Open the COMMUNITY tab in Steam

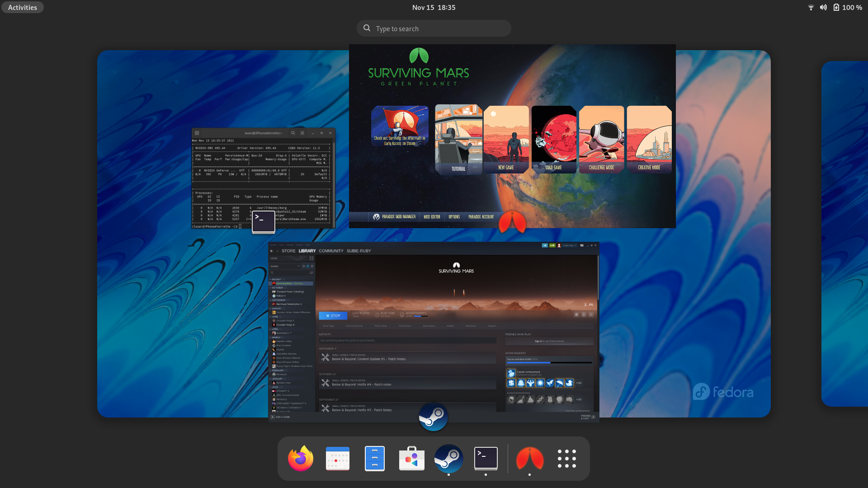coord(331,251)
